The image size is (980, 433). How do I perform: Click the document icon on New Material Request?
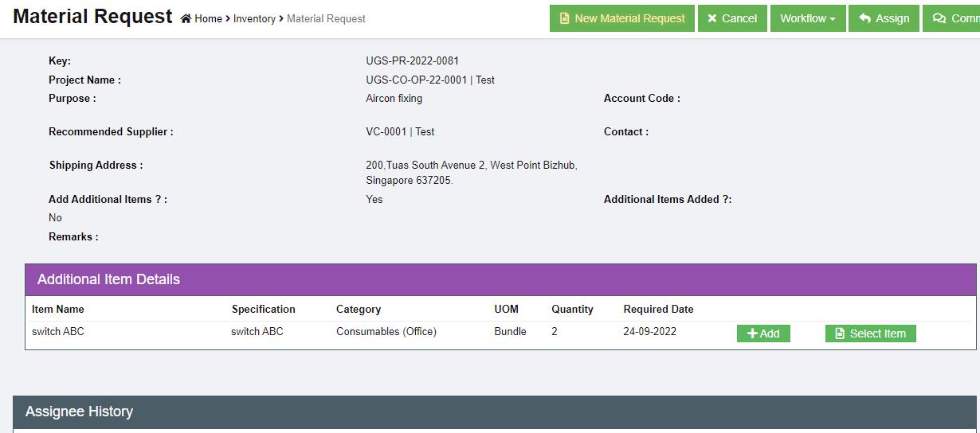[x=565, y=18]
